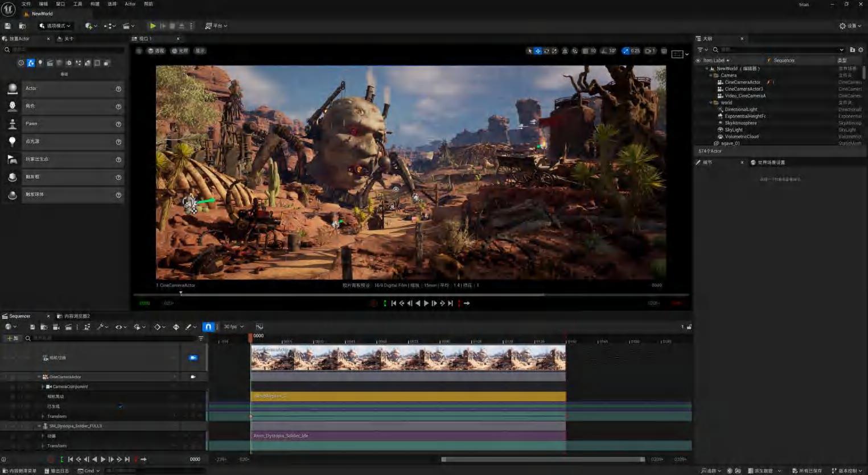
Task: Click the outliner add folder icon
Action: point(852,50)
